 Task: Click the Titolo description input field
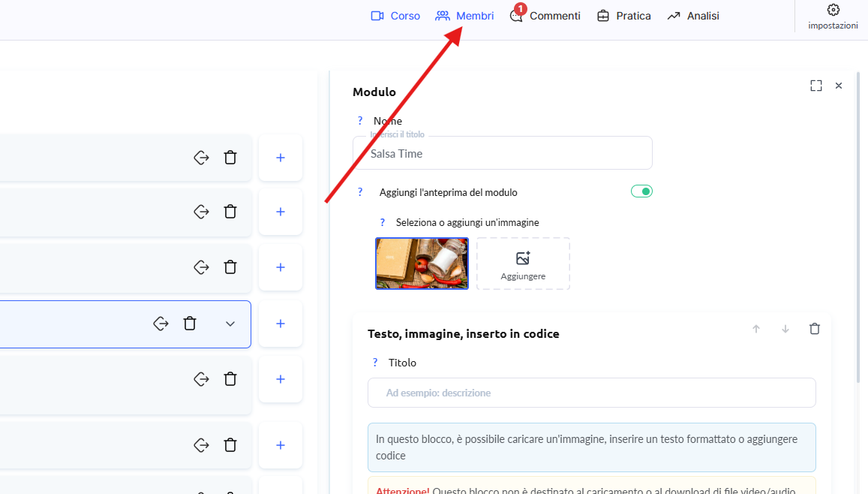pos(591,393)
